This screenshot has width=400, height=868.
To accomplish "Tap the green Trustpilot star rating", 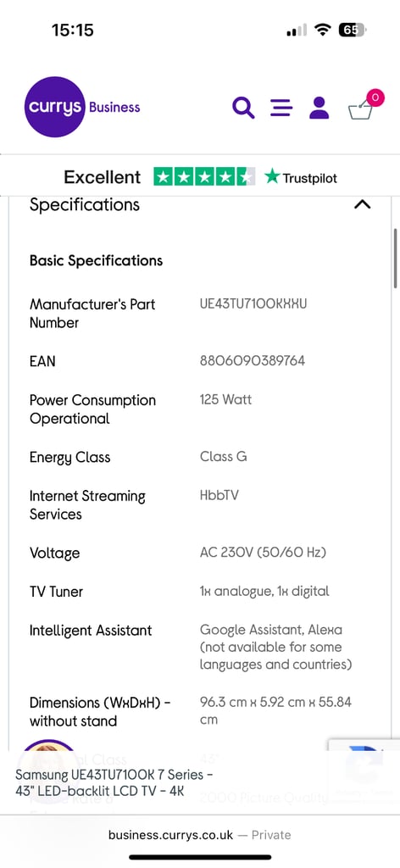I will [x=204, y=177].
